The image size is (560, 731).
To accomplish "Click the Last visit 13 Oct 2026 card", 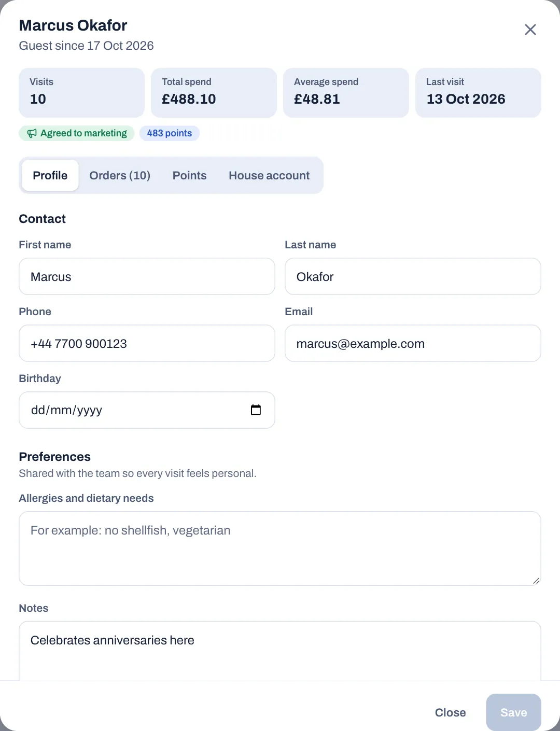I will pyautogui.click(x=478, y=92).
